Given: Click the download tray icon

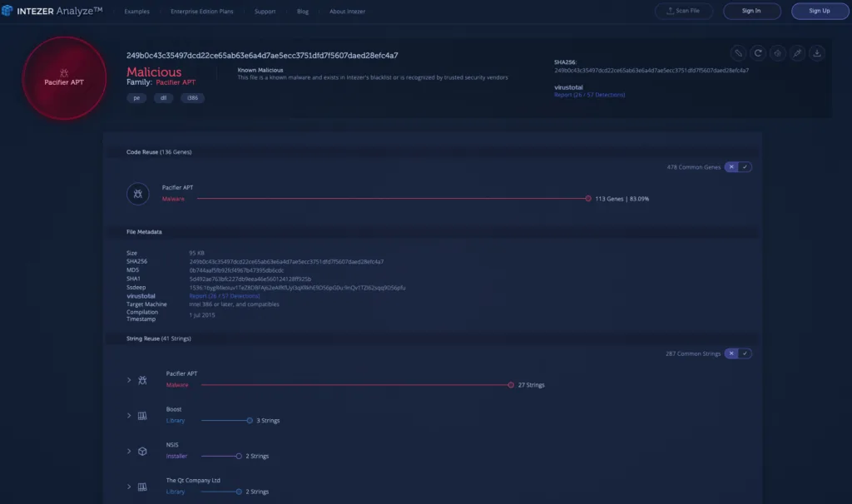Looking at the screenshot, I should point(817,53).
